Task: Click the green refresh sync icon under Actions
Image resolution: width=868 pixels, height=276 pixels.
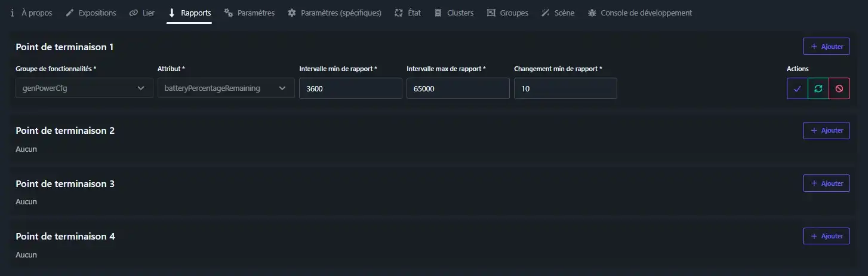Action: pyautogui.click(x=818, y=88)
